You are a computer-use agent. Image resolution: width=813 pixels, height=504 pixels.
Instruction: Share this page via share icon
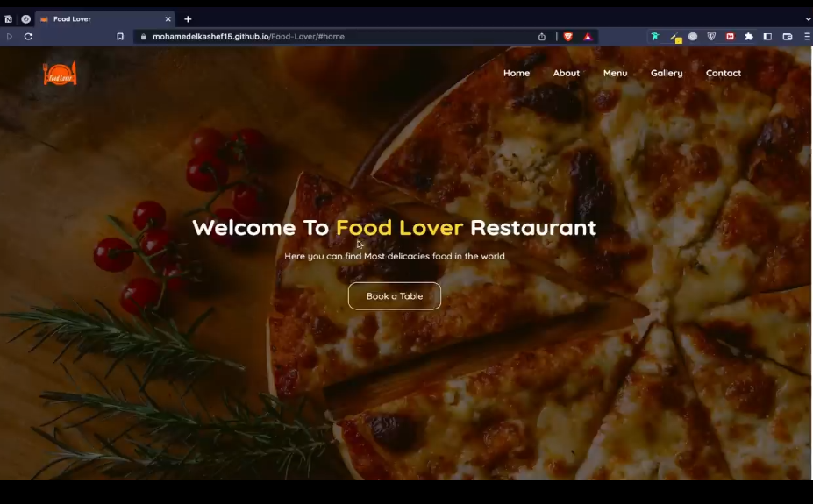(x=542, y=37)
